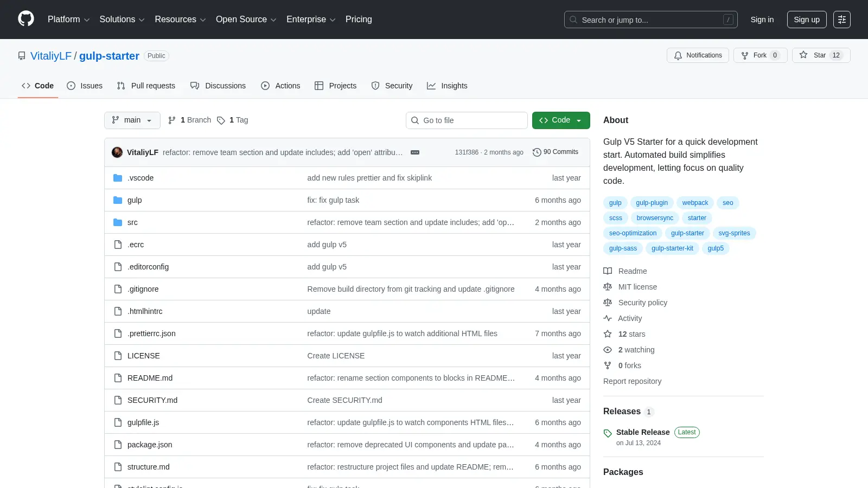Click the Go to file input

pyautogui.click(x=467, y=120)
